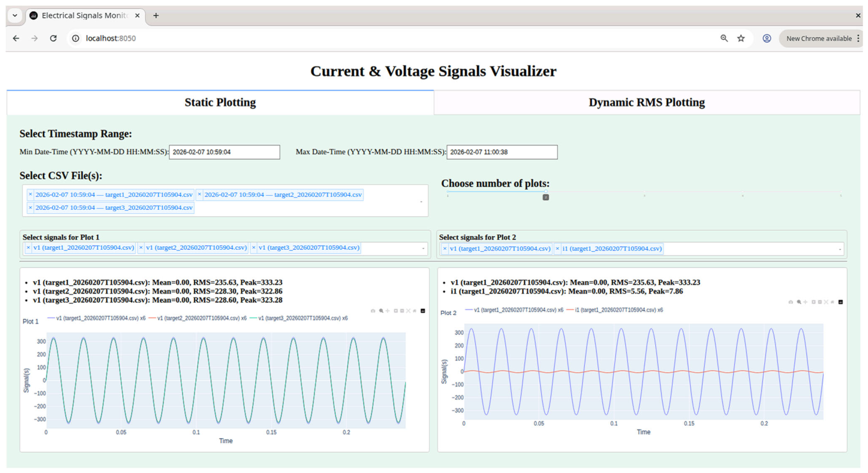868x473 pixels.
Task: Expand the Select CSV File(s) dropdown arrow
Action: click(x=421, y=202)
